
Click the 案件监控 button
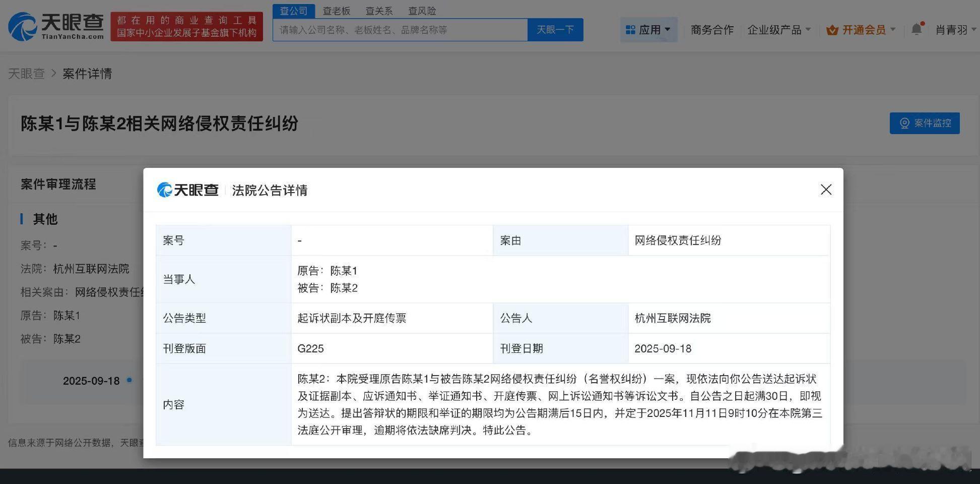pyautogui.click(x=925, y=123)
